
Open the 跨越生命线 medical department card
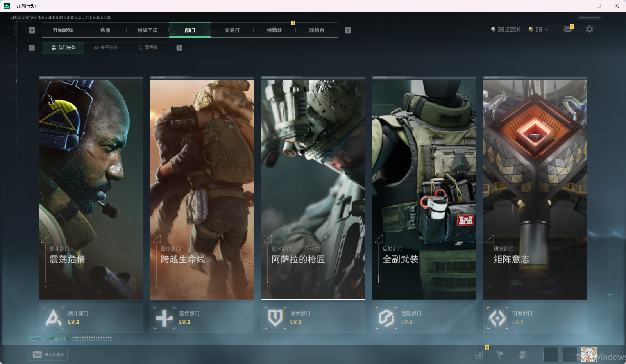click(x=202, y=190)
